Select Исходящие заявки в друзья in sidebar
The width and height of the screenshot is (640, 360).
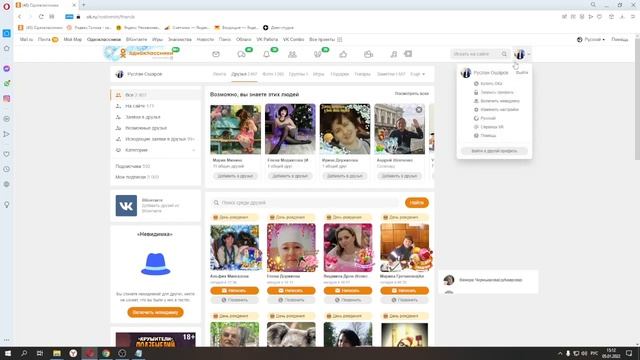click(x=155, y=139)
